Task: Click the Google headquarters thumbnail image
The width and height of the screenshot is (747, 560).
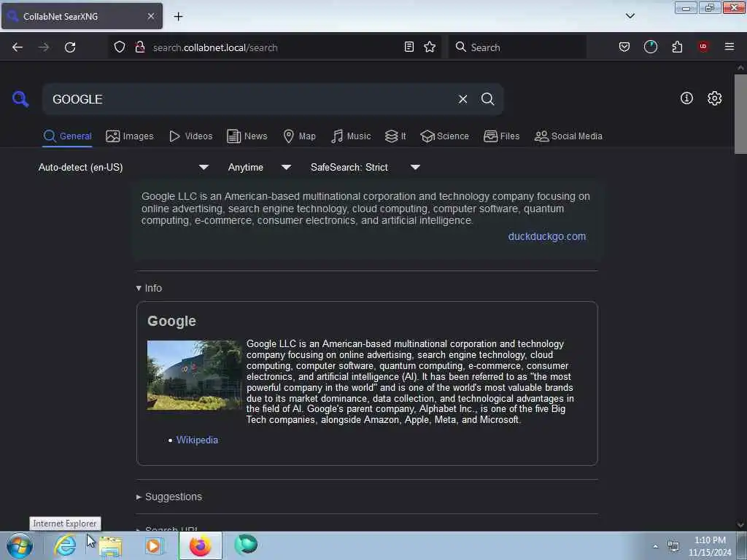Action: 194,375
